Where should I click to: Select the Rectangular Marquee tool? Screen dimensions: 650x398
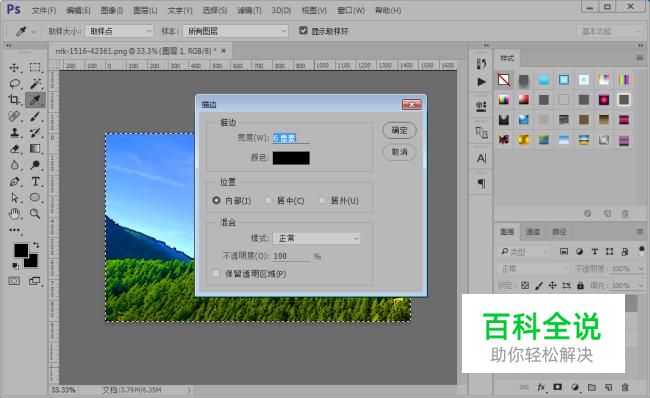click(35, 68)
